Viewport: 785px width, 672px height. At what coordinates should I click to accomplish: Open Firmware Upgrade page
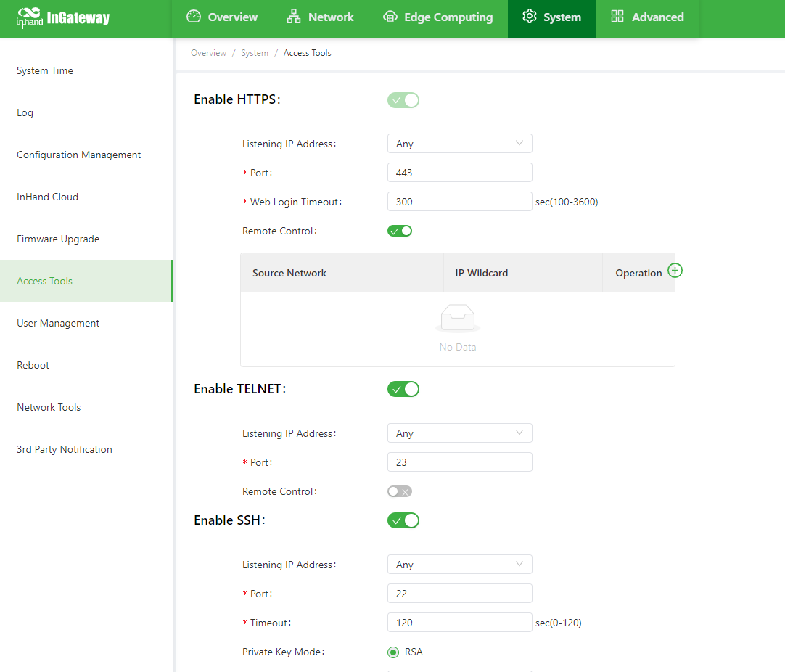[86, 239]
